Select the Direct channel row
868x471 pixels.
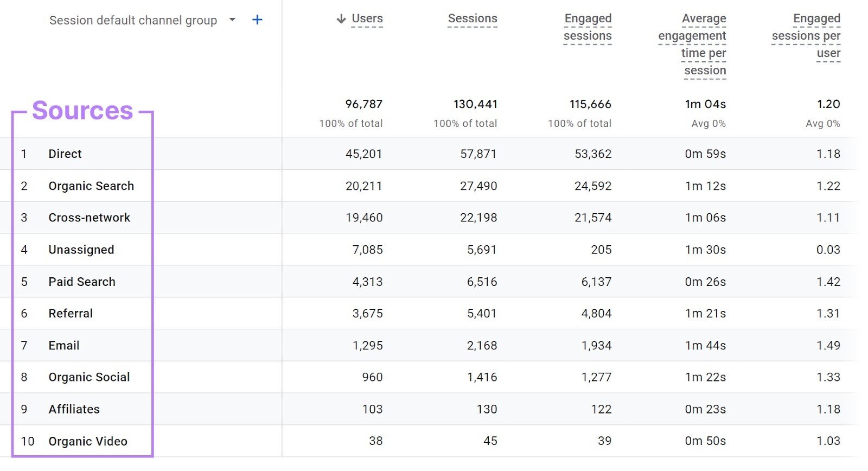(65, 154)
